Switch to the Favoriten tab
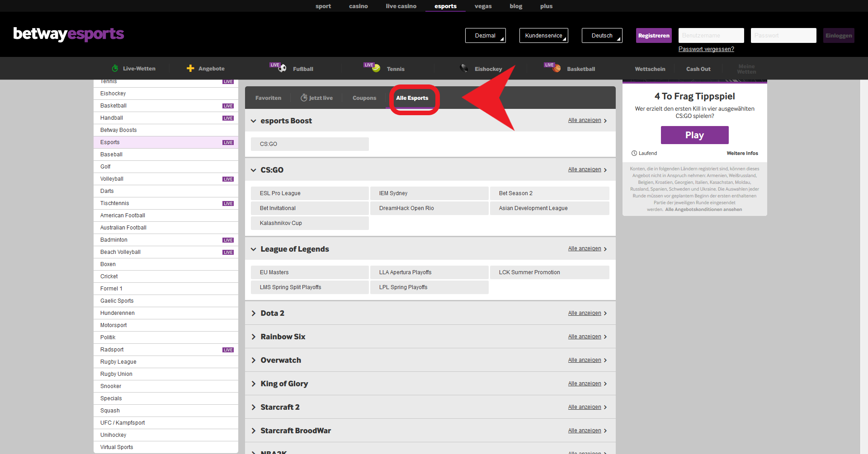Image resolution: width=868 pixels, height=454 pixels. (x=268, y=98)
